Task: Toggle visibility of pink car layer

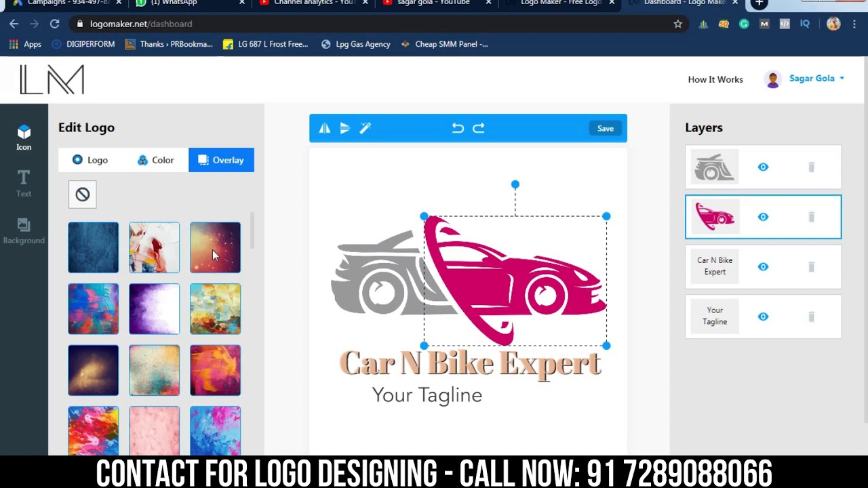Action: pyautogui.click(x=763, y=217)
